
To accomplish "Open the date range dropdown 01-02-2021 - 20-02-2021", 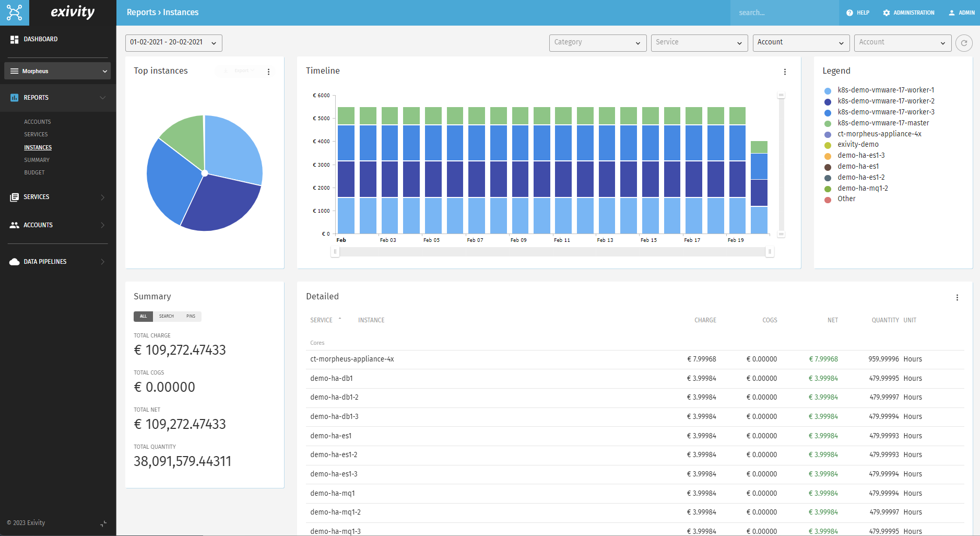I will (x=174, y=43).
